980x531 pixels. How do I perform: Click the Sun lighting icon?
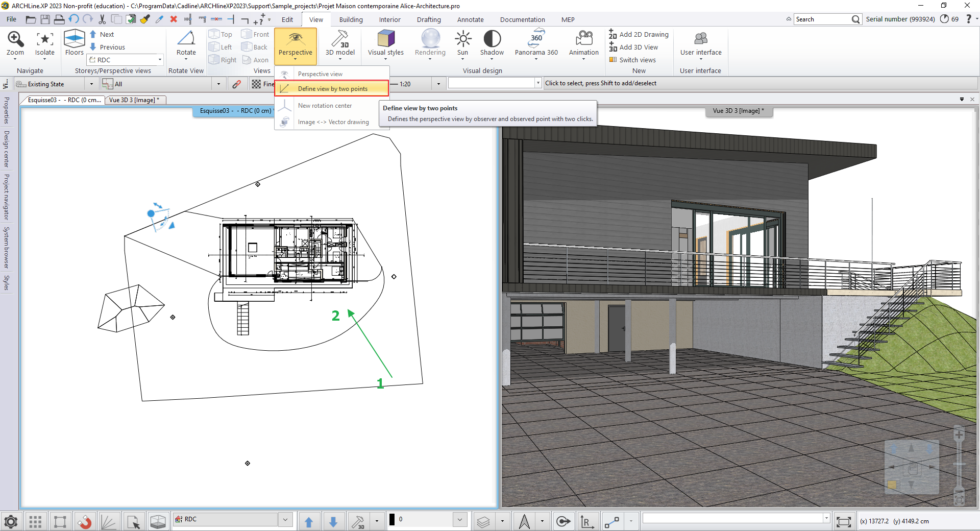[x=462, y=39]
